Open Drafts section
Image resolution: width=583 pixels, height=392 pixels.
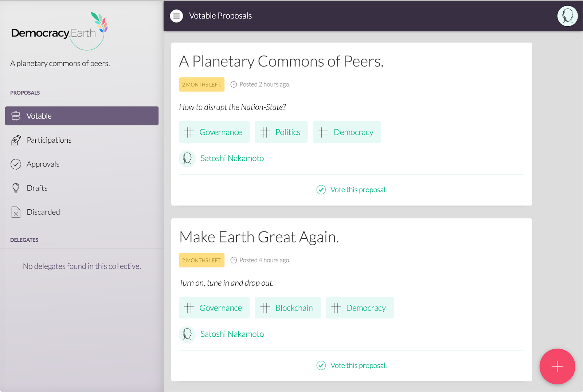(82, 188)
